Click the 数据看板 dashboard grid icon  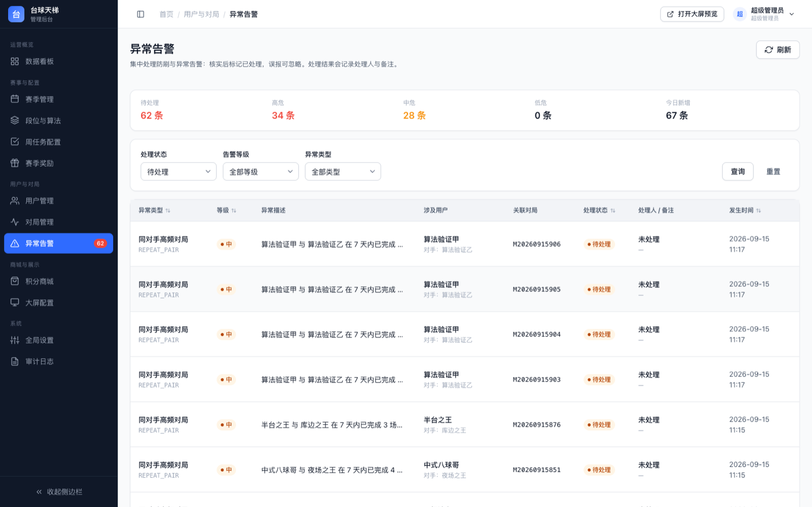[x=15, y=62]
